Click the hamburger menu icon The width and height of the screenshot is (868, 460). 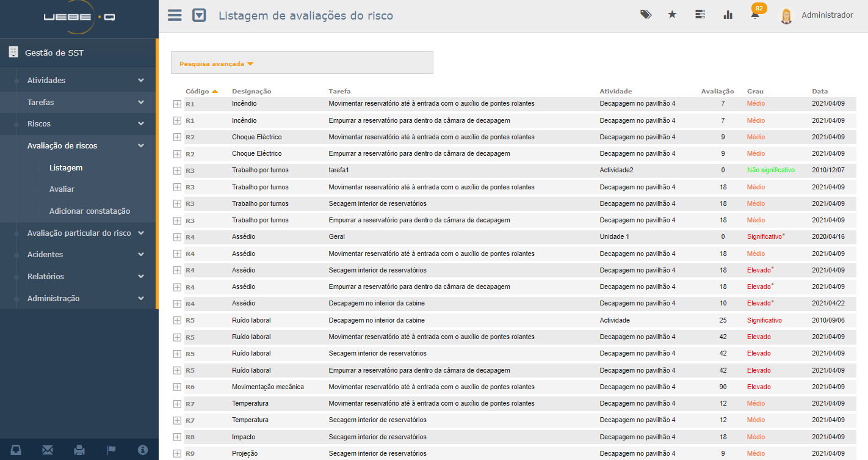click(x=175, y=15)
